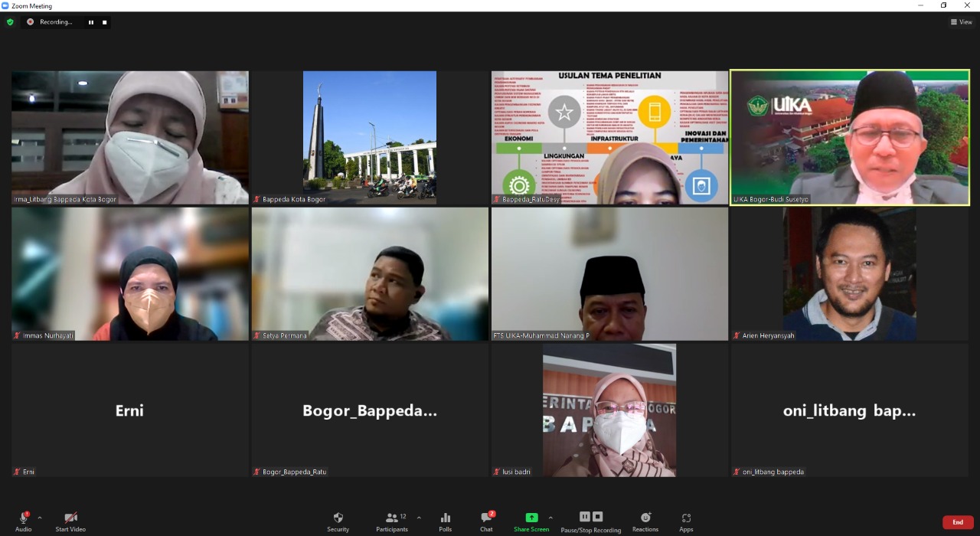Click Irma_Litbang Bappeda Kota Bogor name label
The height and width of the screenshot is (536, 980).
pyautogui.click(x=65, y=199)
